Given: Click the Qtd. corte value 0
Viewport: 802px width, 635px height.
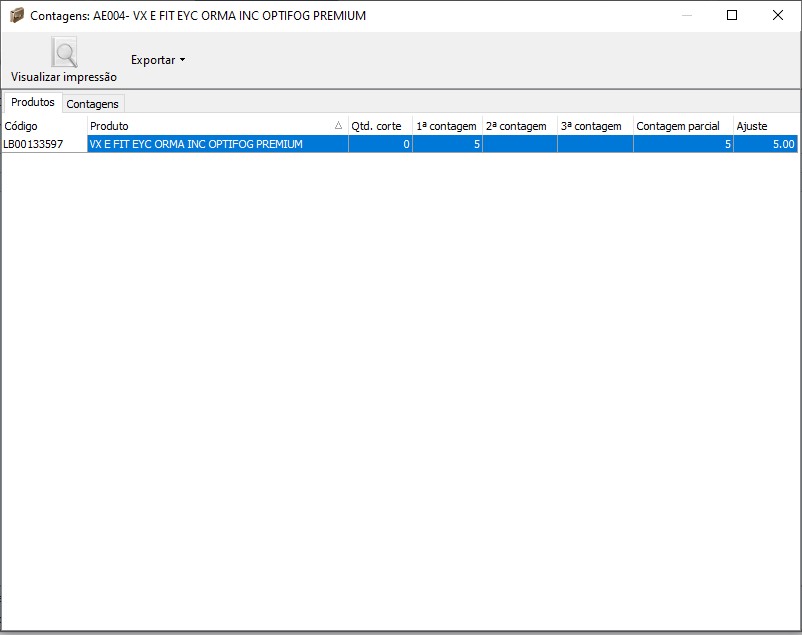Looking at the screenshot, I should [x=380, y=144].
